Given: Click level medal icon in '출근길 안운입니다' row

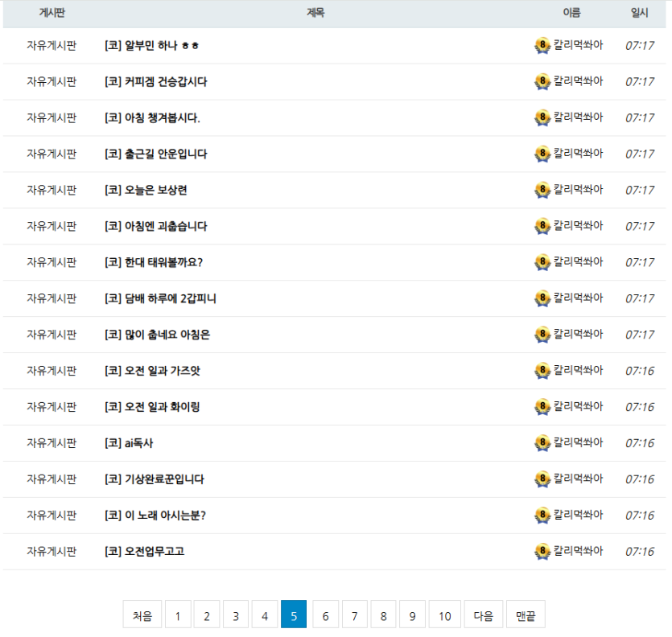Looking at the screenshot, I should pos(542,154).
